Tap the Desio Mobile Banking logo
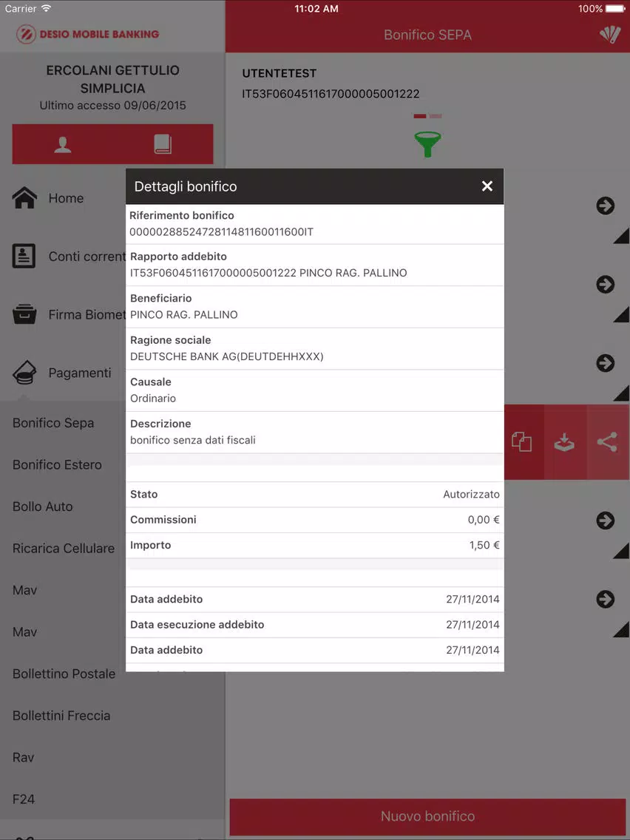The image size is (630, 840). click(x=87, y=34)
